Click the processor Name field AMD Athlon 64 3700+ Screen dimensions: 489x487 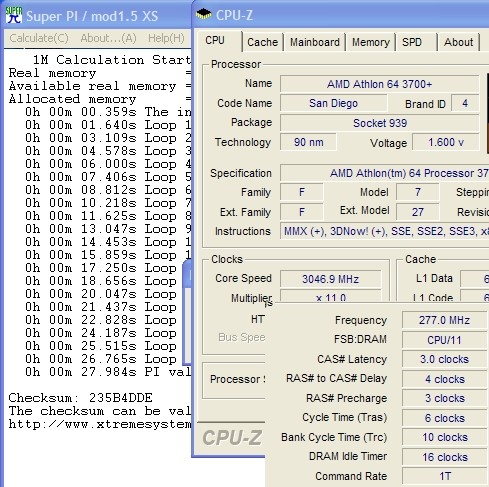pyautogui.click(x=379, y=84)
